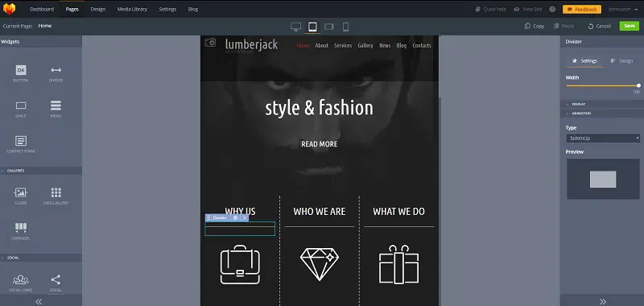Pick the Button widget icon
The image size is (644, 306).
pos(21,70)
